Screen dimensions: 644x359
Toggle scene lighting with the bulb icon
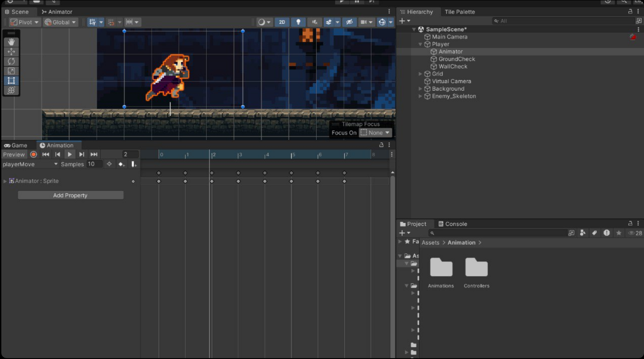[x=298, y=22]
